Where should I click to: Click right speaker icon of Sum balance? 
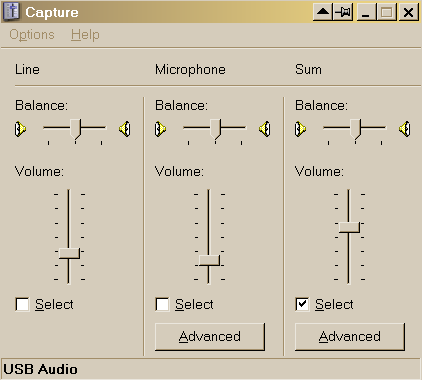[405, 129]
